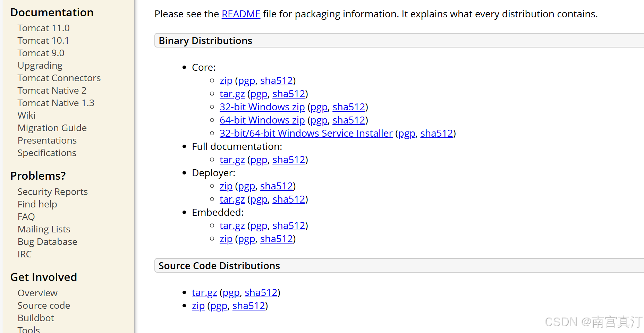Open the Tomcat 11.0 documentation link
Viewport: 644px width, 333px height.
point(43,28)
